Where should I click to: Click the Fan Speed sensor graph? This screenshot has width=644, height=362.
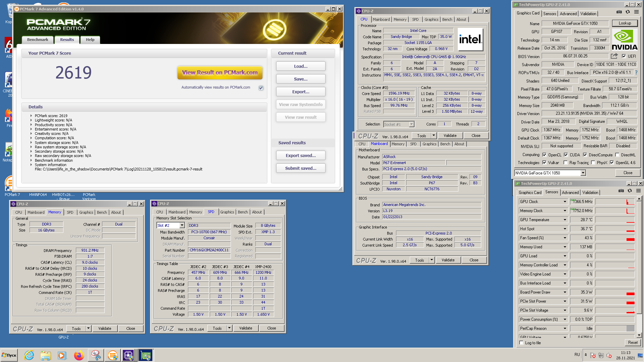tap(615, 238)
